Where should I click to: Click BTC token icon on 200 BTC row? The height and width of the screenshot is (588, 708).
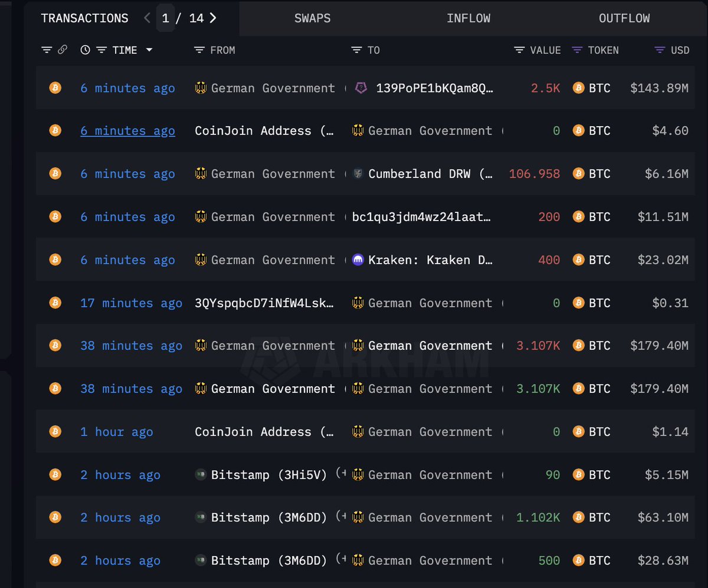point(578,216)
